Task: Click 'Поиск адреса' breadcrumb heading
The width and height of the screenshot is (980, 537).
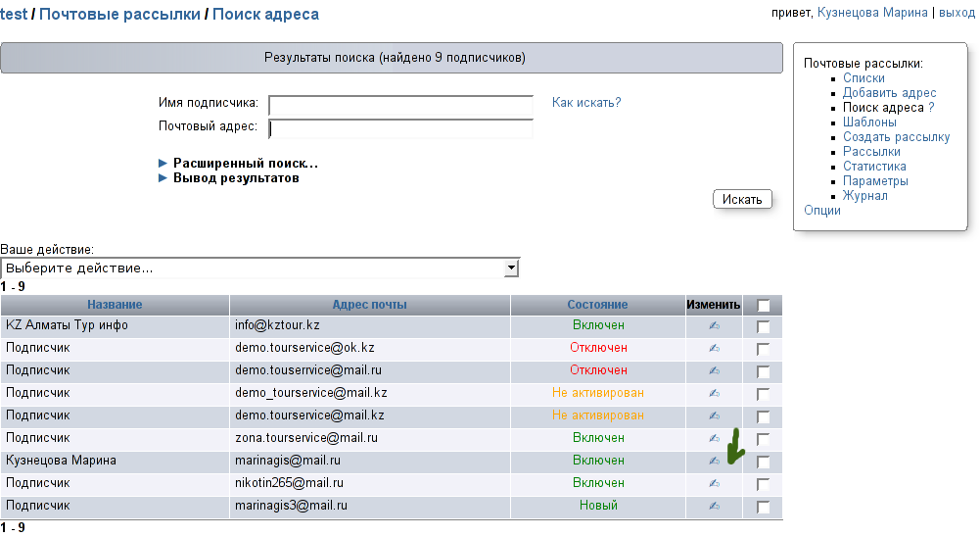Action: click(x=265, y=15)
